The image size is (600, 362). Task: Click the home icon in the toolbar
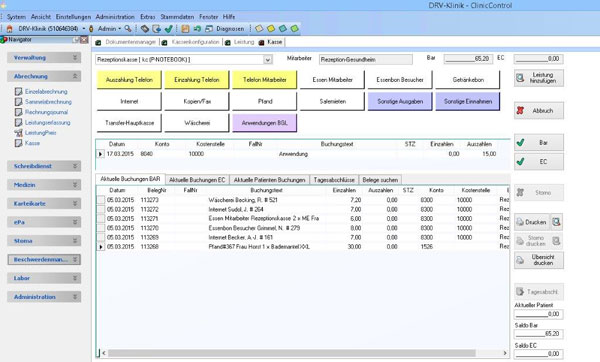(10, 29)
